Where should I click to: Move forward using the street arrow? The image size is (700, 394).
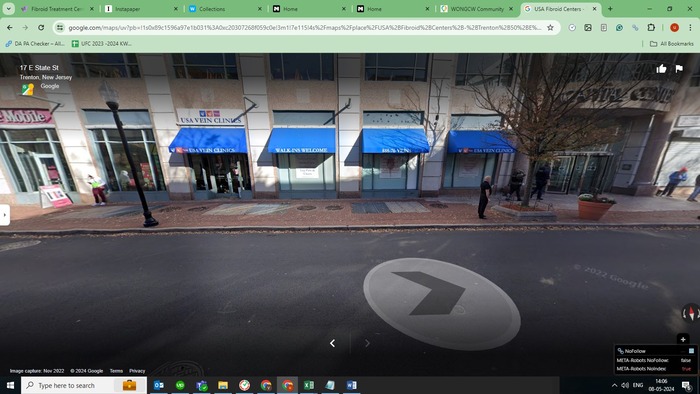tap(442, 303)
